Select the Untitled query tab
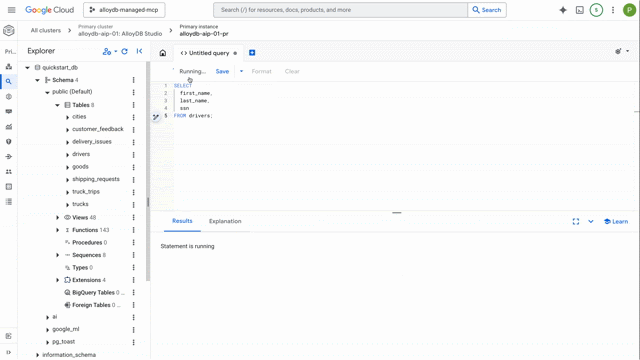640x360 pixels. pyautogui.click(x=209, y=53)
